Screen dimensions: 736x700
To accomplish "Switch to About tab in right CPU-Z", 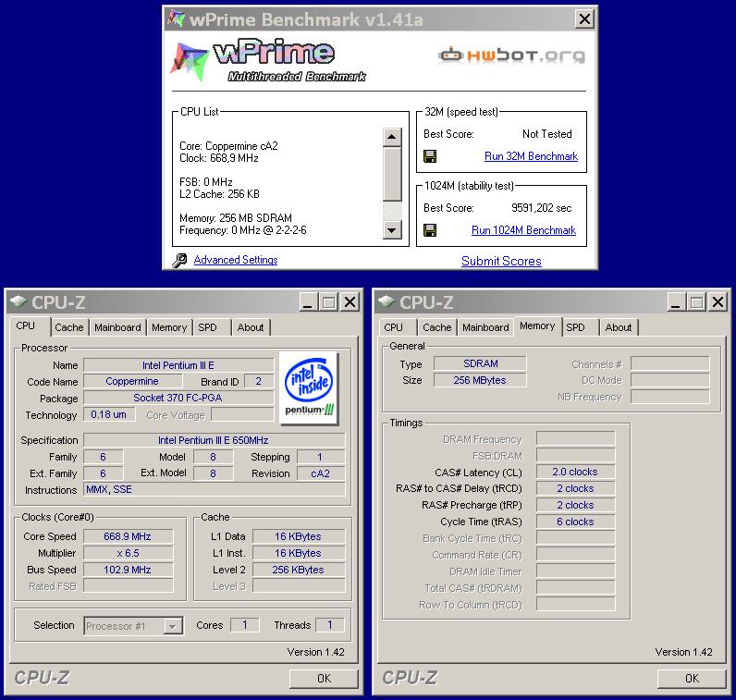I will [619, 327].
